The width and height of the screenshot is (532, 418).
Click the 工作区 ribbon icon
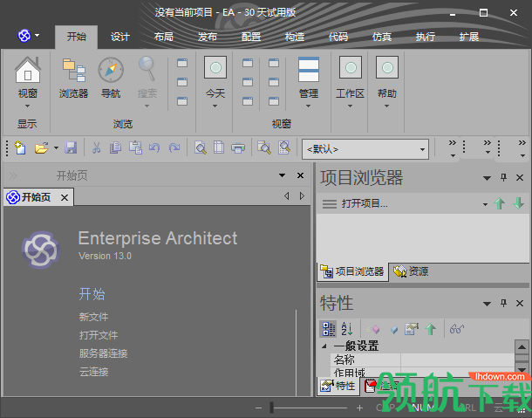click(x=351, y=67)
